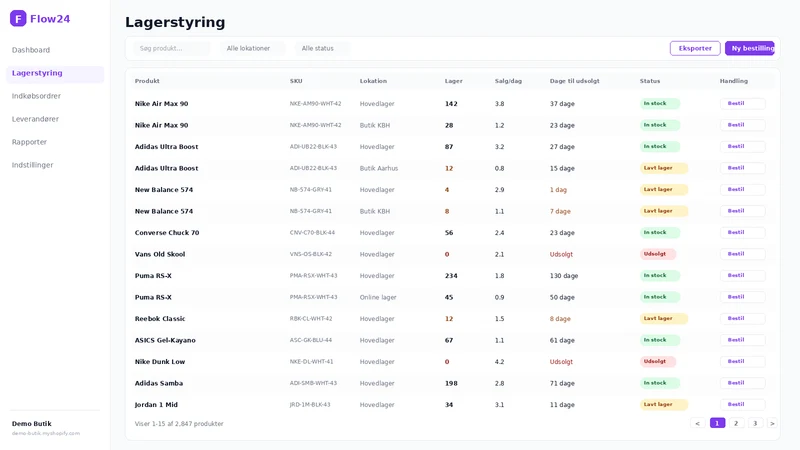Click the Ny bestilling button
Screen dimensions: 800x450
[749, 48]
